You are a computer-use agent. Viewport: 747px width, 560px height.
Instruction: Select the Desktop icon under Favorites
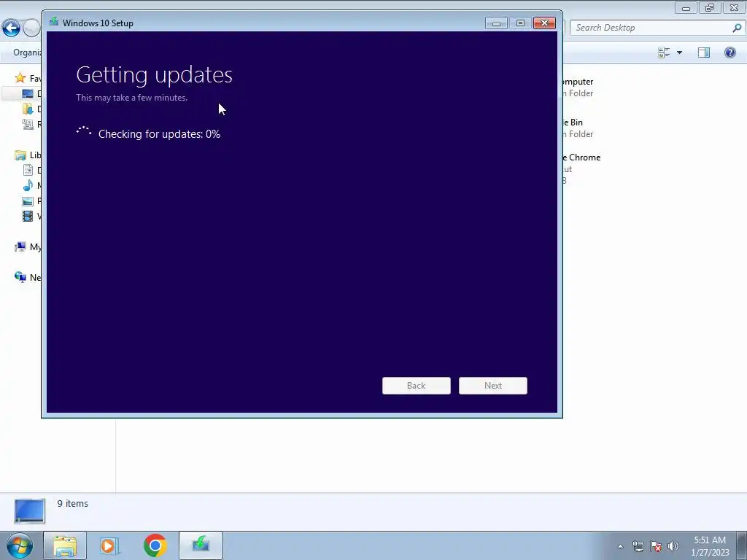(28, 93)
